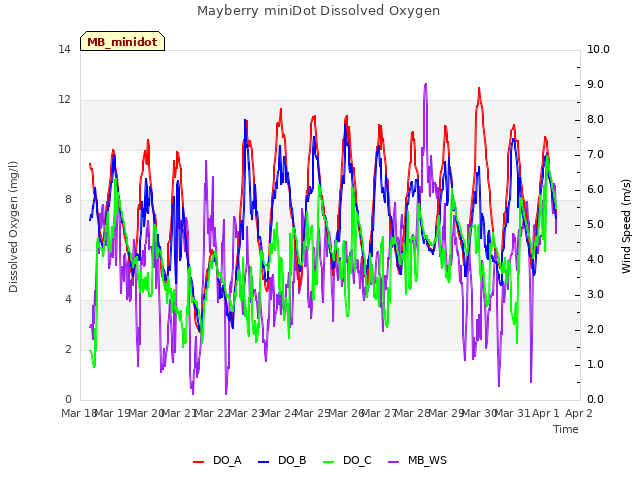Click the 0.0 wind speed axis value
This screenshot has height=480, width=640.
[595, 400]
